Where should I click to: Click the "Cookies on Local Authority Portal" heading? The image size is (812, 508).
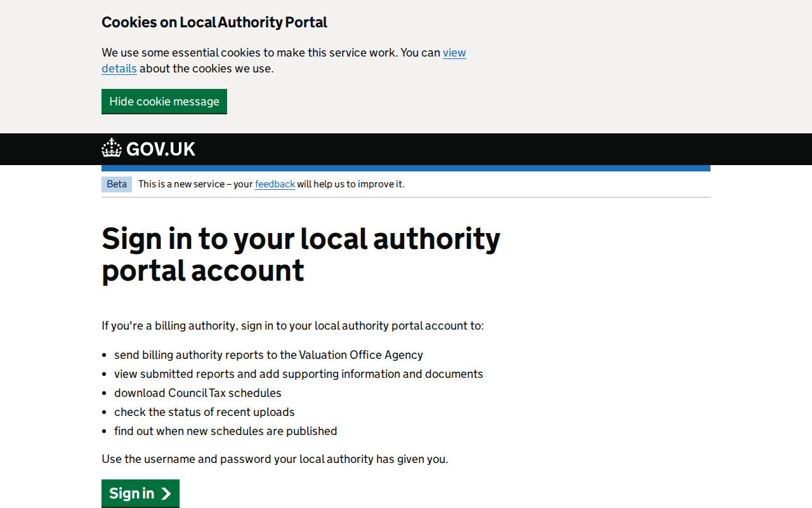click(x=214, y=22)
